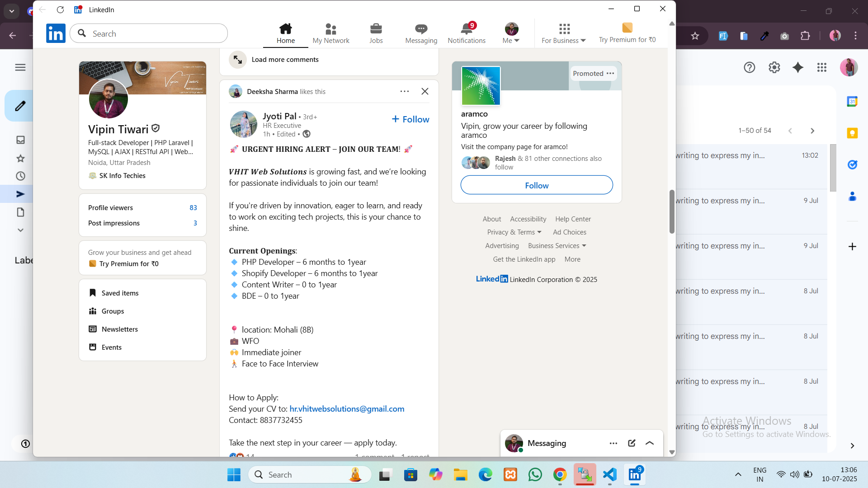Click the LinkedIn logo icon
The height and width of the screenshot is (488, 868).
[x=56, y=33]
